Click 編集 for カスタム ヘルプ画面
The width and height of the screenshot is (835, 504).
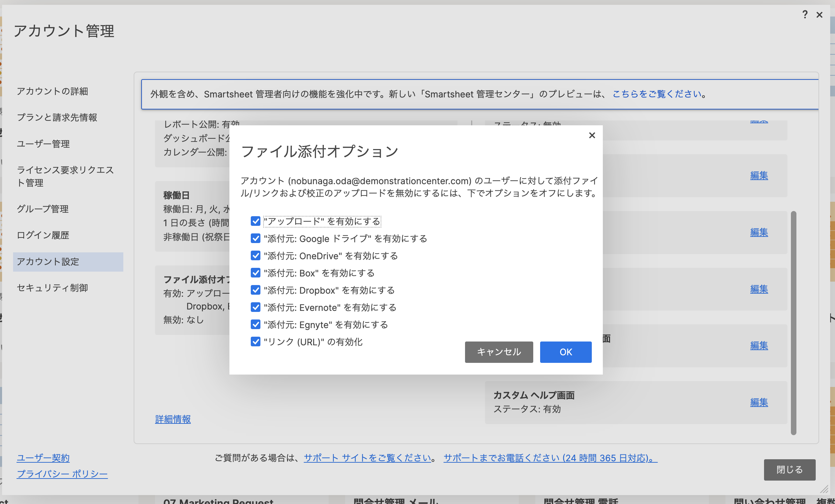pyautogui.click(x=759, y=402)
